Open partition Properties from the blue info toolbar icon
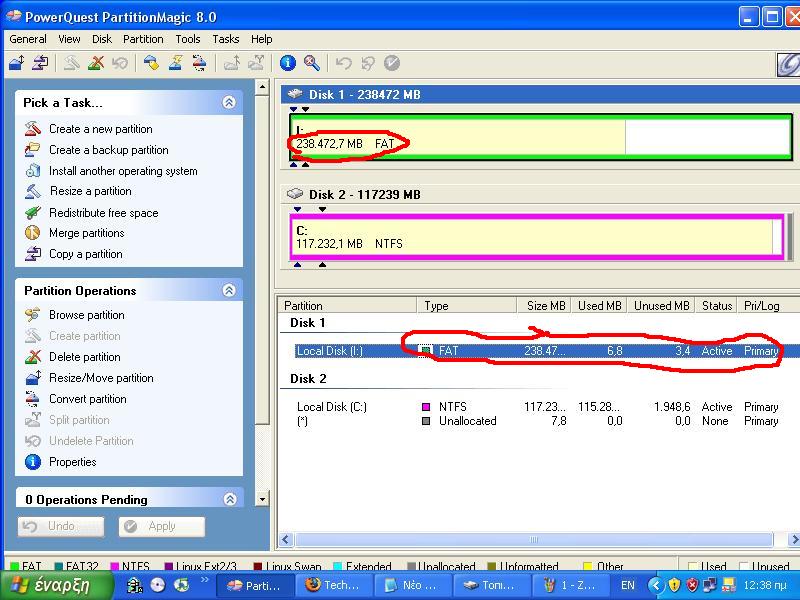Screen dimensions: 800x600 [288, 63]
